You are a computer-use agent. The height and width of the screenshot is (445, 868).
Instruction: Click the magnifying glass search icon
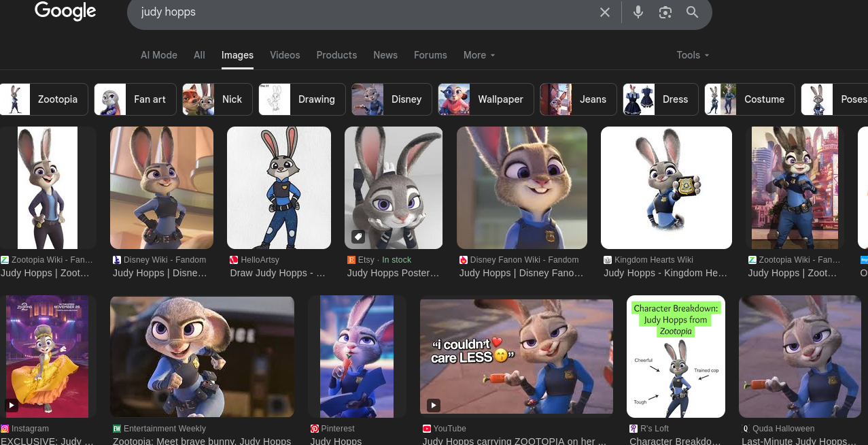(692, 12)
